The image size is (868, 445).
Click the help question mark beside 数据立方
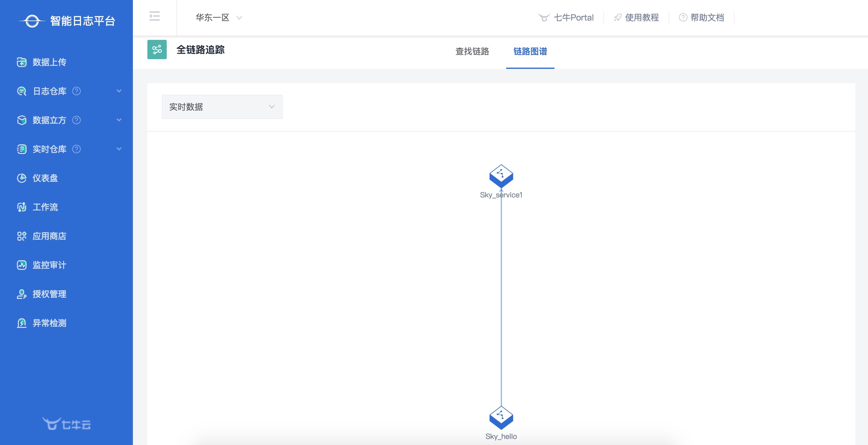[76, 120]
